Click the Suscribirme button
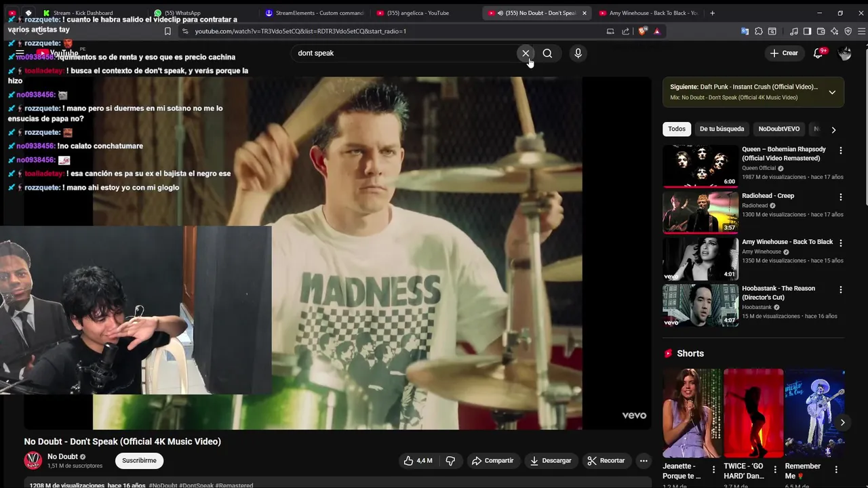868x488 pixels. click(x=139, y=461)
